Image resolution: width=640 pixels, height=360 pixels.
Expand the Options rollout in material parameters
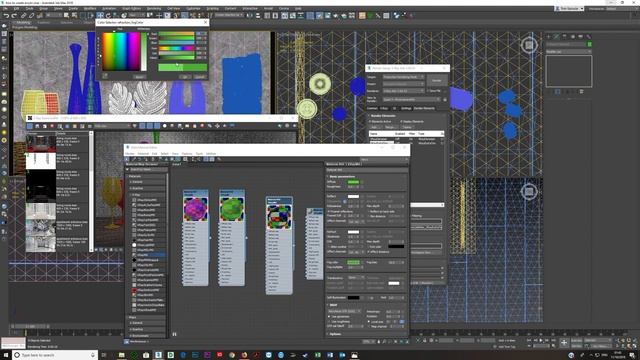tap(335, 334)
